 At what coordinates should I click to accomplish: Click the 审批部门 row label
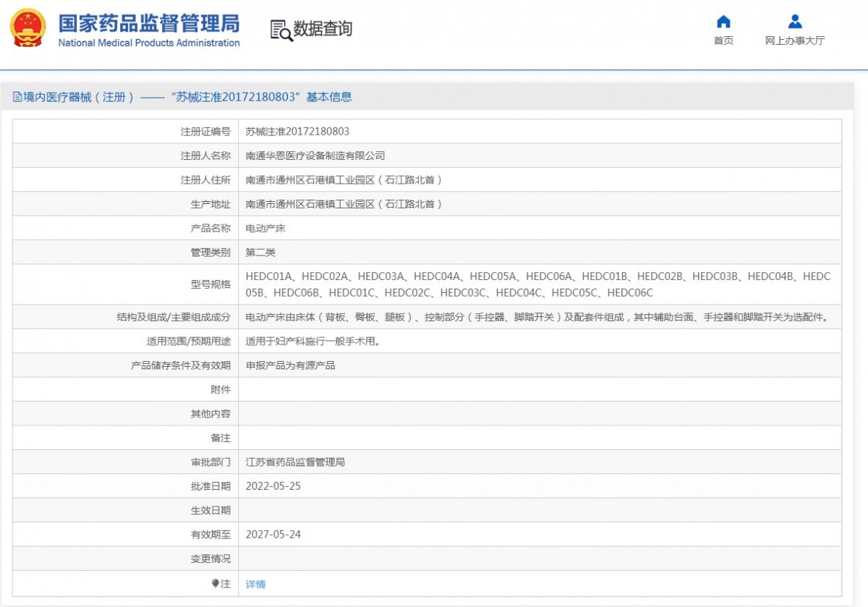210,462
